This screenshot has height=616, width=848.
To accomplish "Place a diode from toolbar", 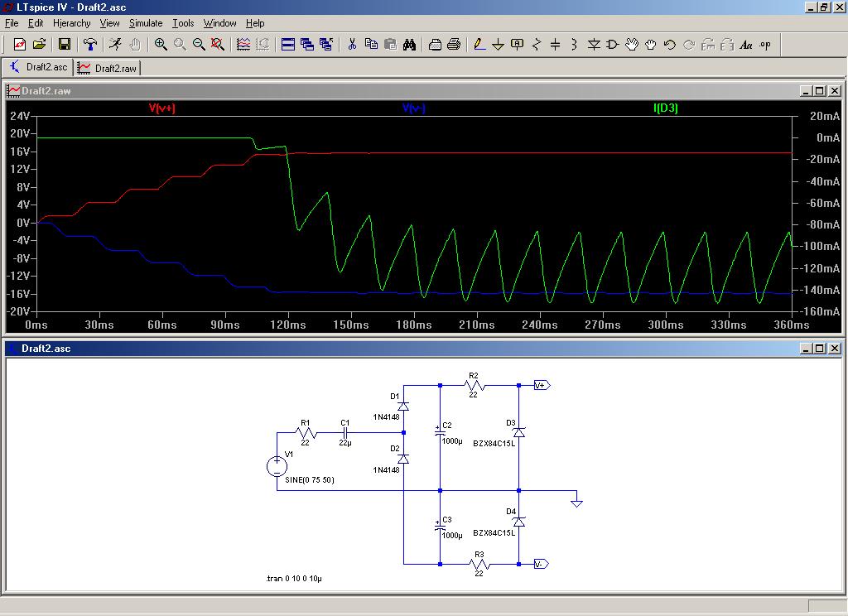I will [594, 45].
